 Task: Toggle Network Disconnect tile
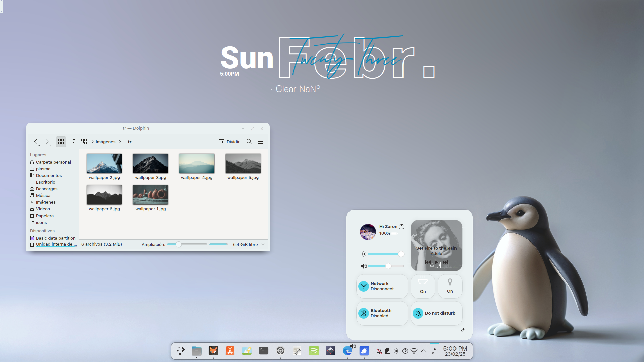382,286
